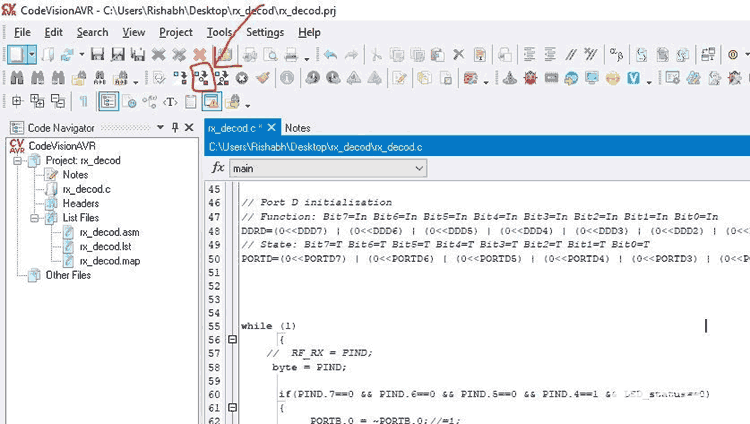Select the Headers tree node
The height and width of the screenshot is (424, 750).
coord(80,204)
